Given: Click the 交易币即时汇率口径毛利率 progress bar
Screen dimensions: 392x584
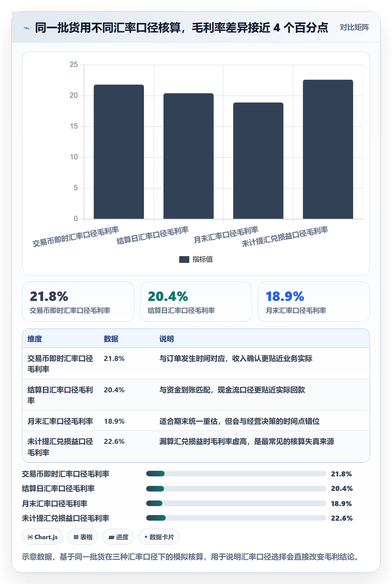Looking at the screenshot, I should tap(236, 474).
